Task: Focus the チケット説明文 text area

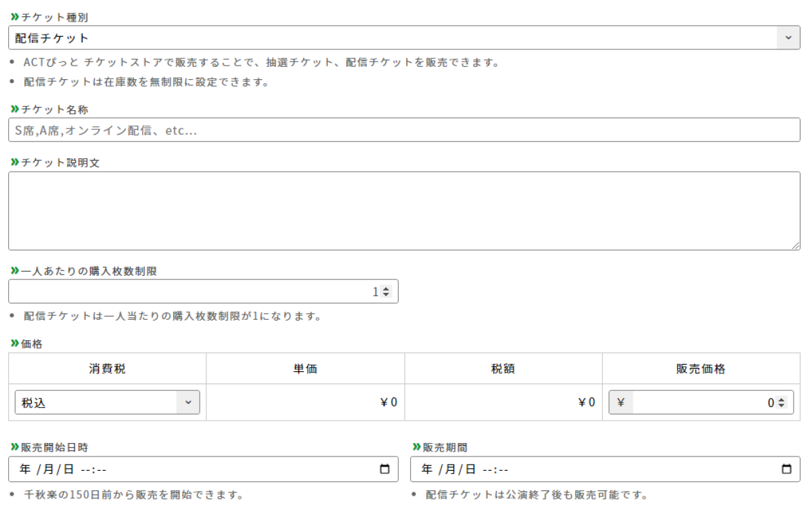Action: click(404, 210)
